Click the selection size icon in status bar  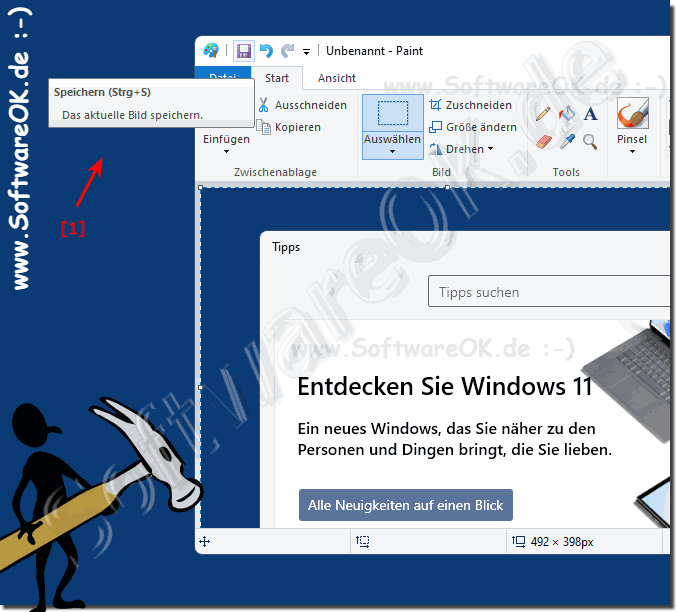362,541
